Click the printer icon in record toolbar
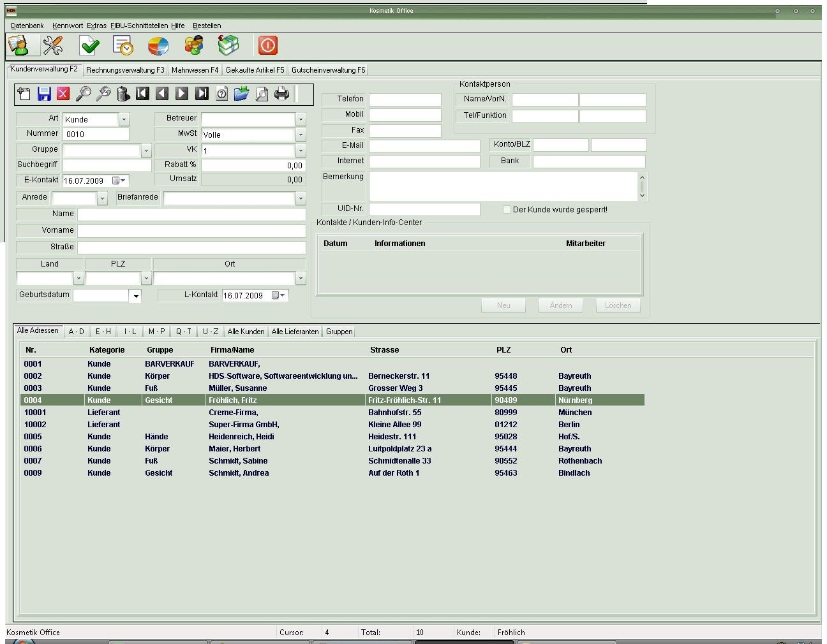Image resolution: width=827 pixels, height=644 pixels. click(x=281, y=94)
